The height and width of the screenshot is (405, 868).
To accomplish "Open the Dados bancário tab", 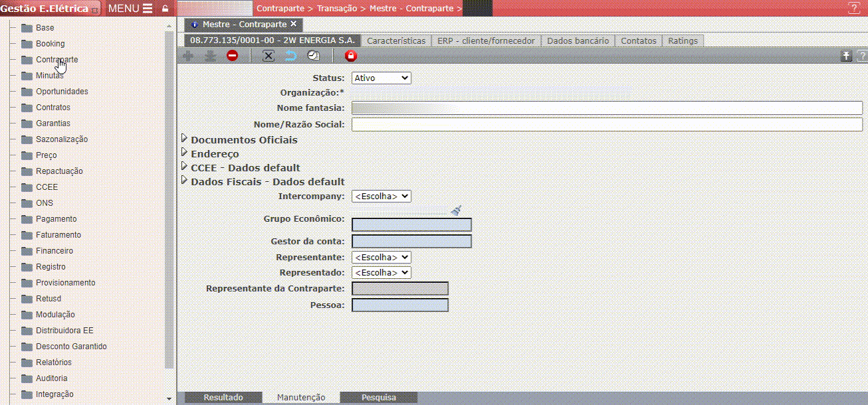I will (x=578, y=40).
